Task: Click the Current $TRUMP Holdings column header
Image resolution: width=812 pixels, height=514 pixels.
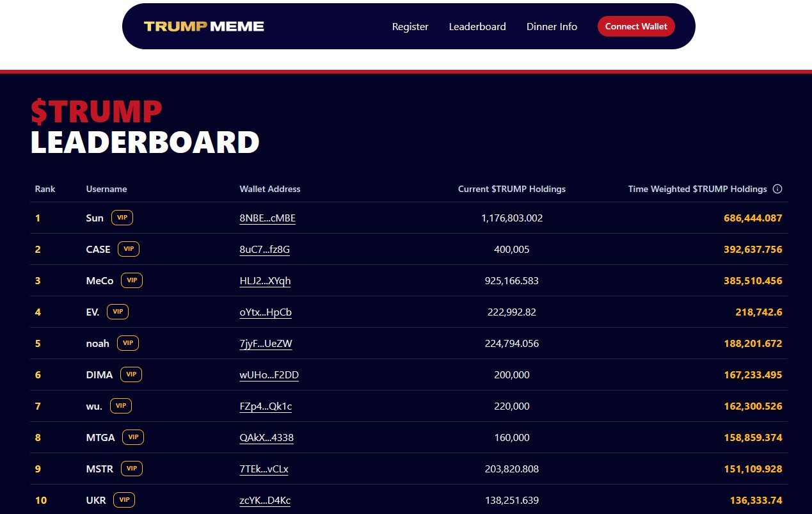Action: click(x=511, y=189)
